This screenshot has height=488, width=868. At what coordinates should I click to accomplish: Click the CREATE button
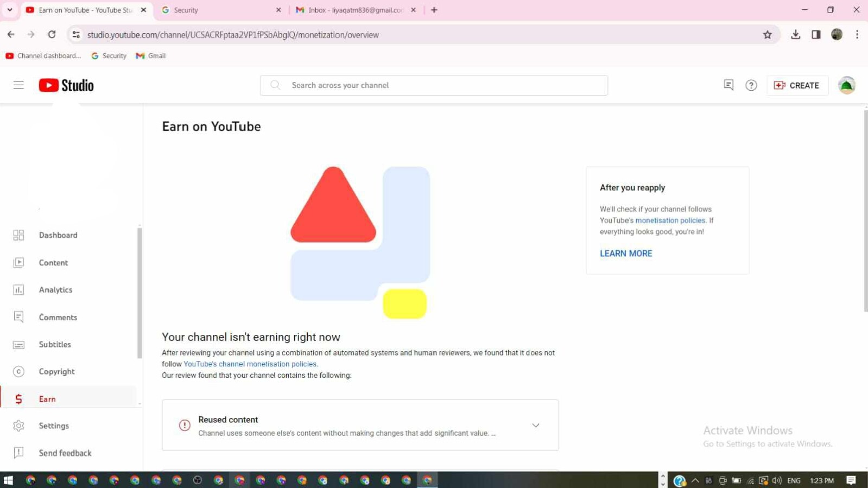797,85
